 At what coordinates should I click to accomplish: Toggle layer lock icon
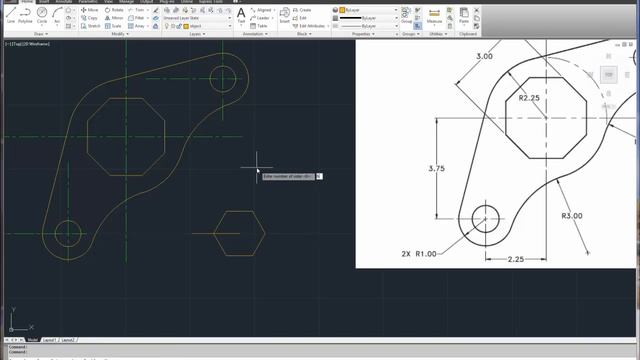(179, 26)
